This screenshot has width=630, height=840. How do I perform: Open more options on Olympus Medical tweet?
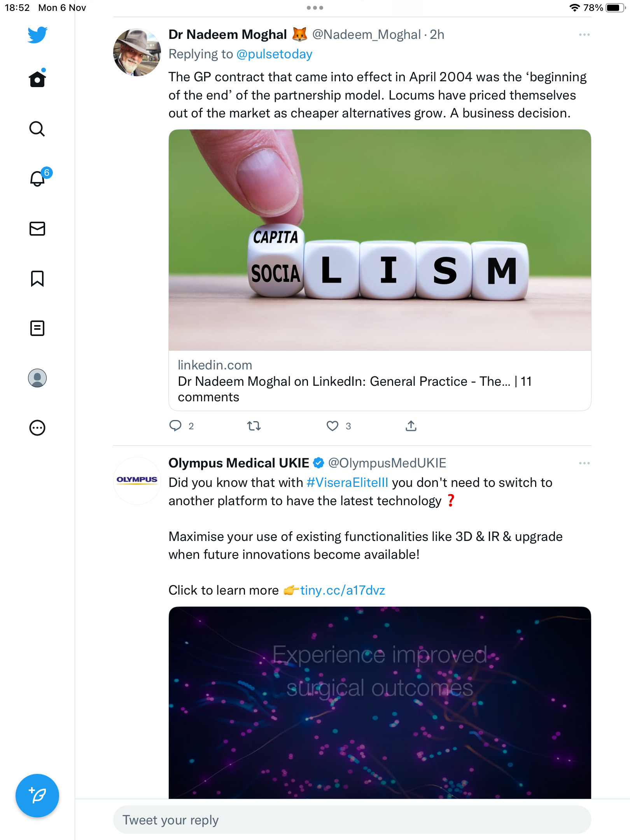pyautogui.click(x=584, y=463)
